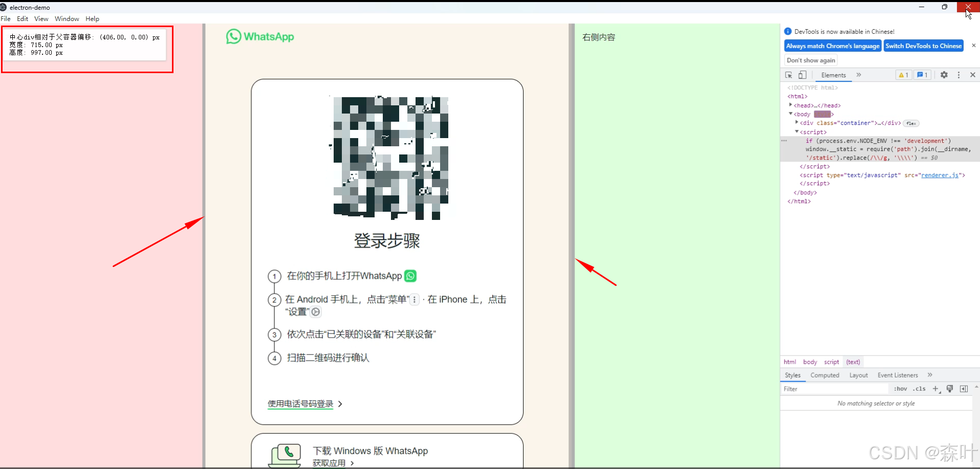Screen dimensions: 980x469
Task: Open the Window menu
Action: [x=67, y=18]
